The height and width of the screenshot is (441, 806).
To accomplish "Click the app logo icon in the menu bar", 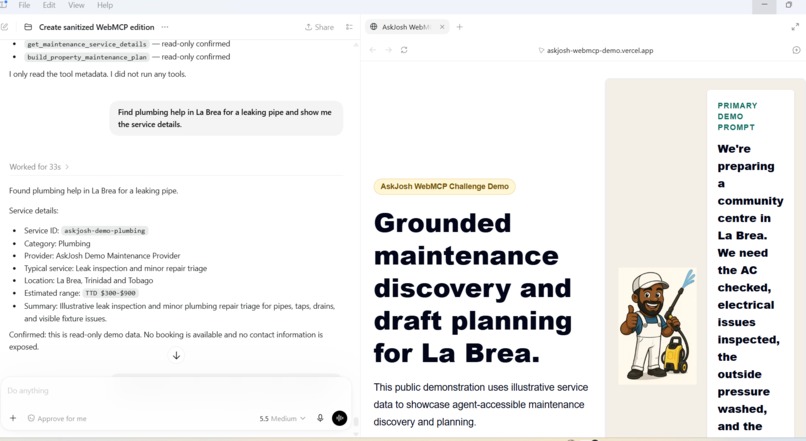I will pos(3,5).
